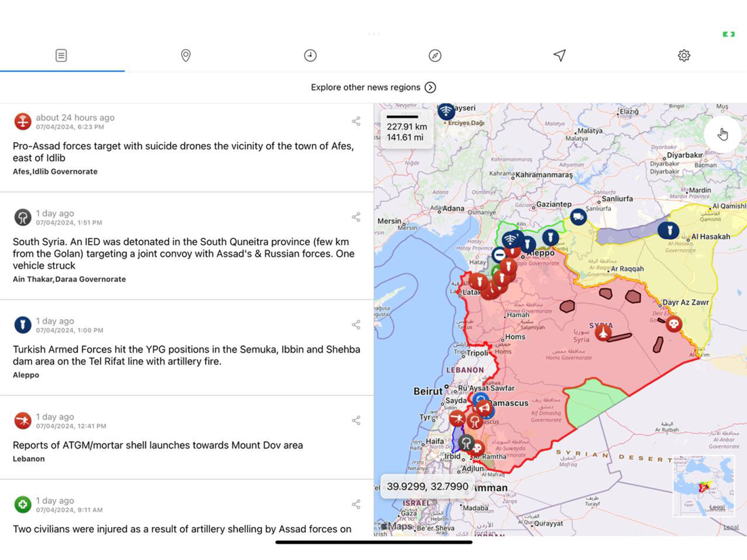
Task: Open the compass explore tab
Action: 435,55
